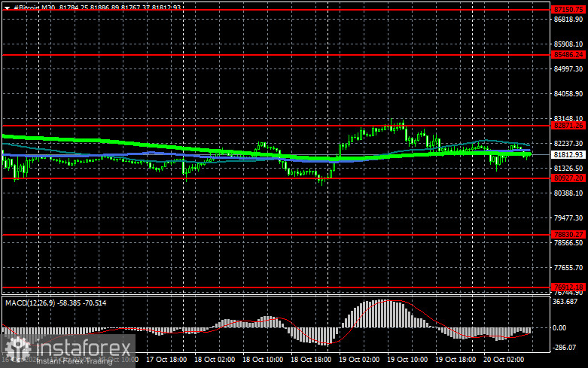Click the red 87150.75 price level label
This screenshot has height=368, width=588.
(x=568, y=10)
